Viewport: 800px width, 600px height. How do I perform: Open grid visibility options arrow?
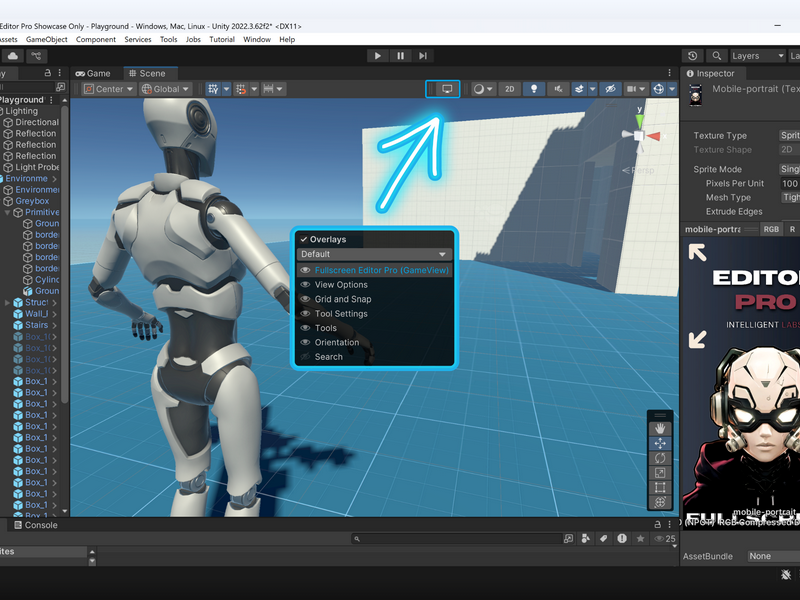(x=227, y=89)
